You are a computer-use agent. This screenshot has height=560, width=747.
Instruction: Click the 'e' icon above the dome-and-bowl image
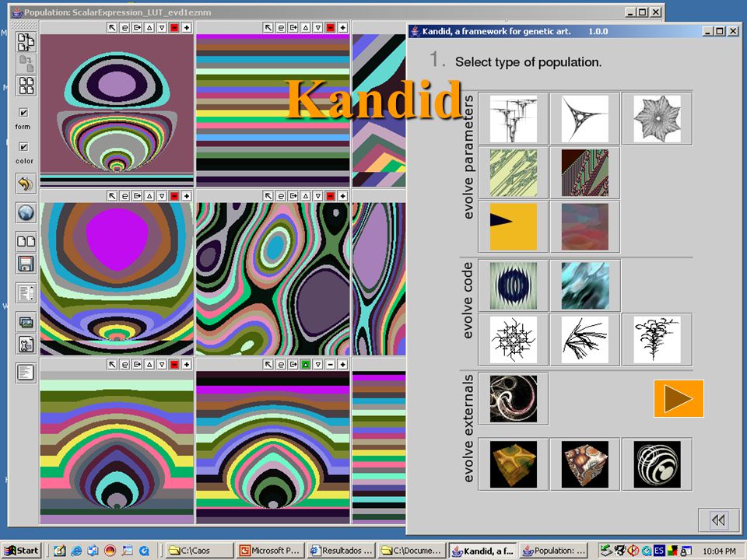(x=124, y=28)
